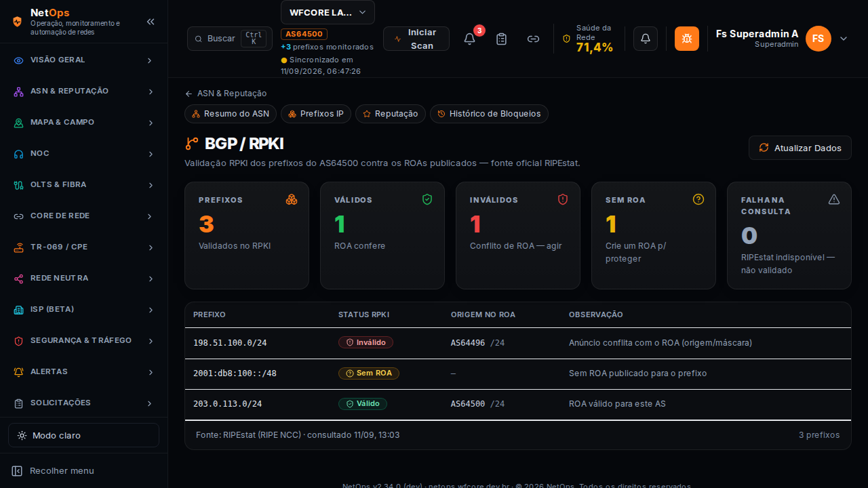Click the chain link icon in header
868x488 pixels.
pos(534,39)
